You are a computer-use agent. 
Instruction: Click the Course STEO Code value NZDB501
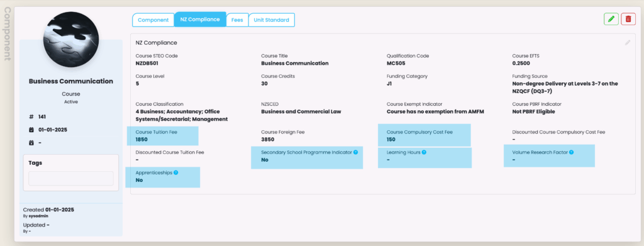pyautogui.click(x=147, y=64)
